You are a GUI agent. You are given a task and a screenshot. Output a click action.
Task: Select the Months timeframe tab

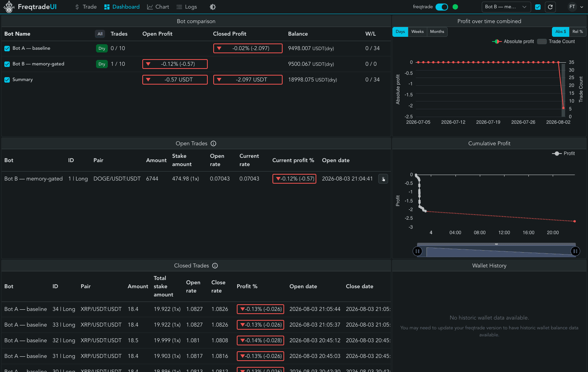[x=437, y=32]
